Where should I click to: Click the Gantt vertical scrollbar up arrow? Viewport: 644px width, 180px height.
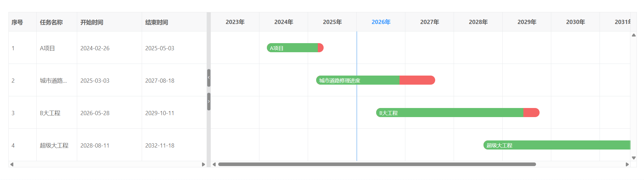[634, 35]
